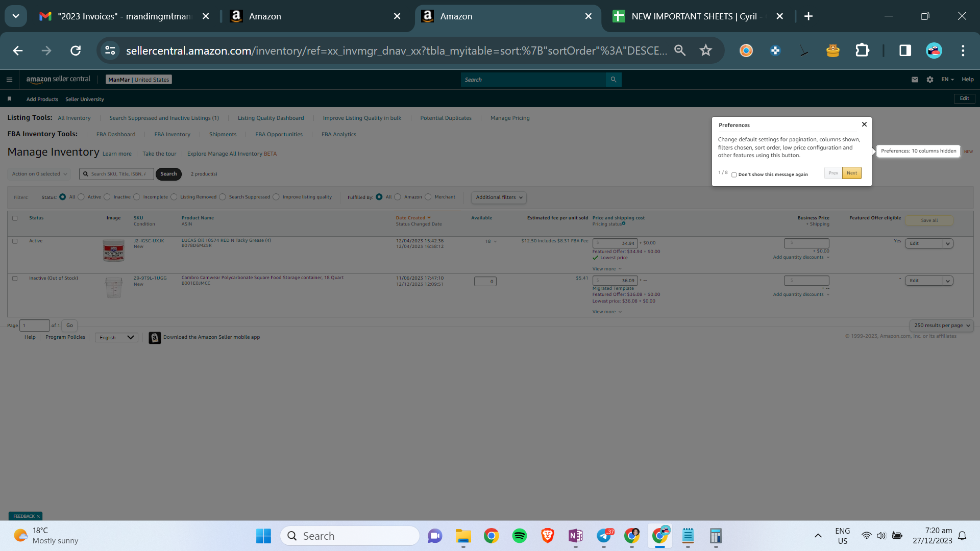Viewport: 980px width, 551px height.
Task: Open the EN language selector in header
Action: (x=947, y=80)
